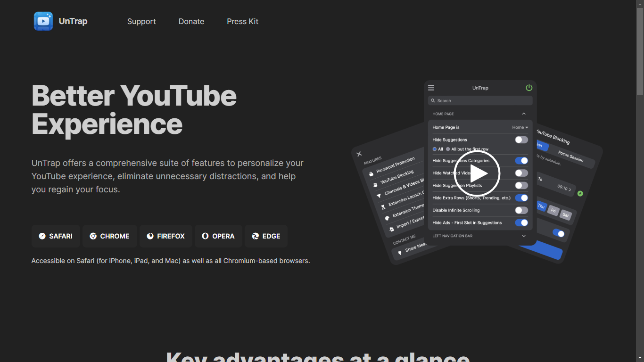644x362 pixels.
Task: Turn off Hide Suggestions Categories switch
Action: pyautogui.click(x=521, y=161)
